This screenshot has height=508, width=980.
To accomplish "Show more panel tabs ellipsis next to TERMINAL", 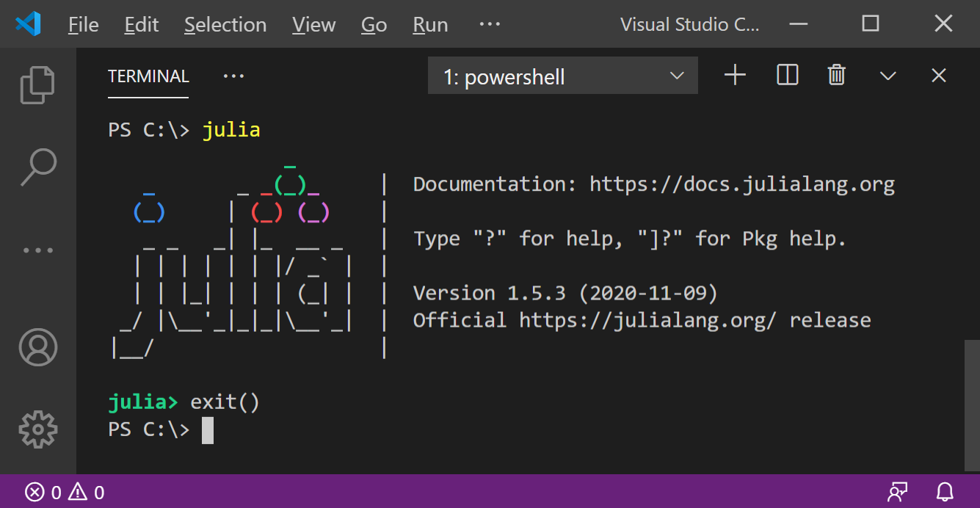I will pyautogui.click(x=233, y=76).
